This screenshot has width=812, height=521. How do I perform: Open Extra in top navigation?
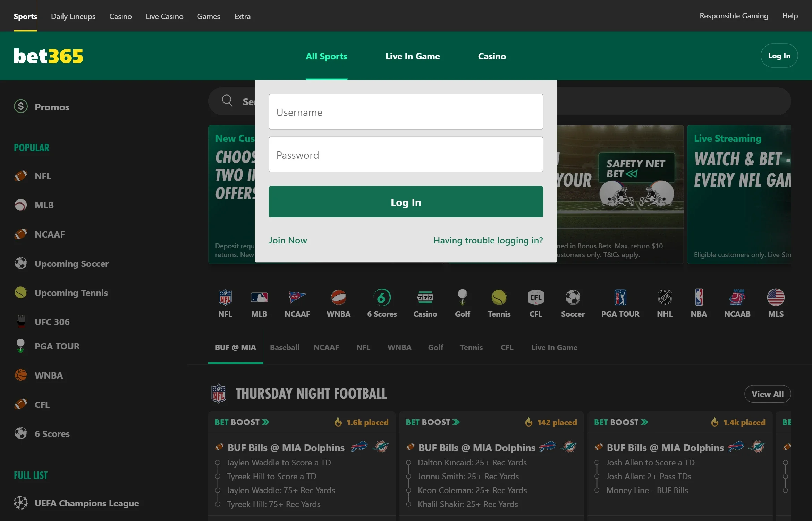tap(242, 16)
